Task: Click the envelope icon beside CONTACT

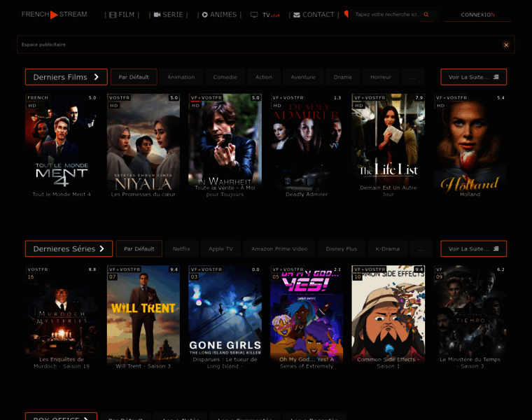Action: [297, 15]
